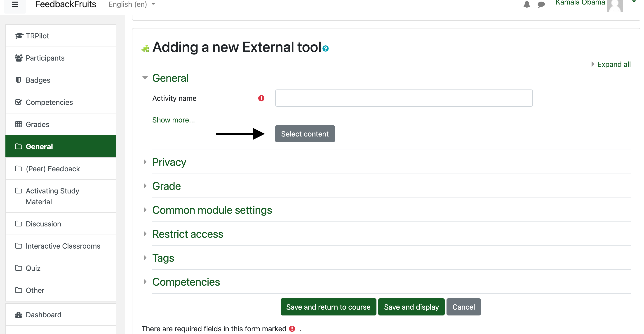The width and height of the screenshot is (644, 334).
Task: Select the General section in sidebar
Action: pos(61,146)
